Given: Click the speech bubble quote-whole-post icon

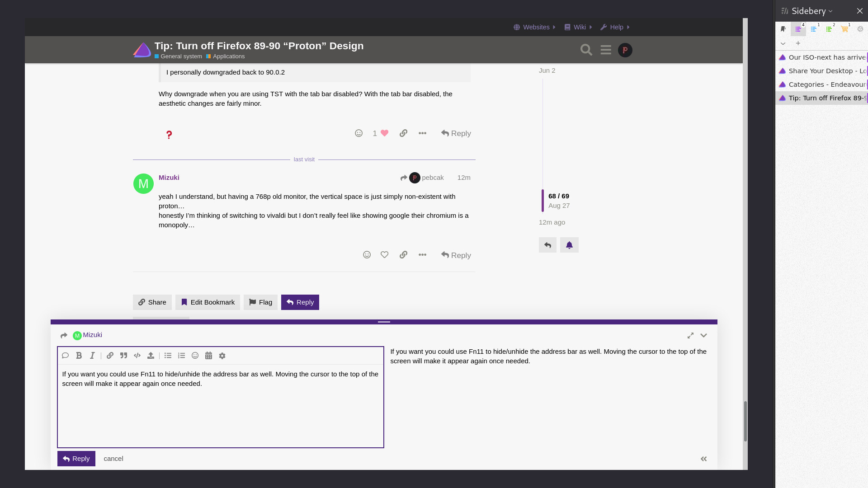Looking at the screenshot, I should [65, 356].
